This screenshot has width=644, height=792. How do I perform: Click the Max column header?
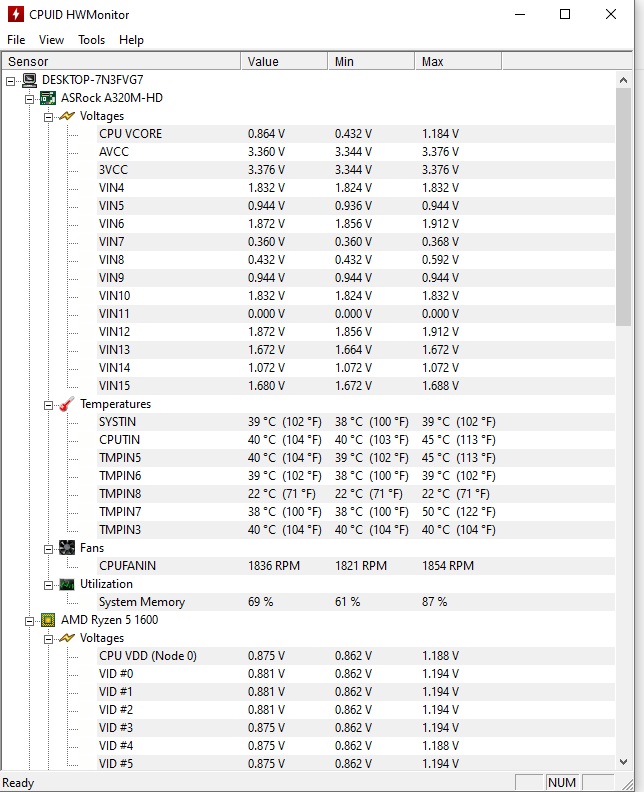click(x=458, y=62)
